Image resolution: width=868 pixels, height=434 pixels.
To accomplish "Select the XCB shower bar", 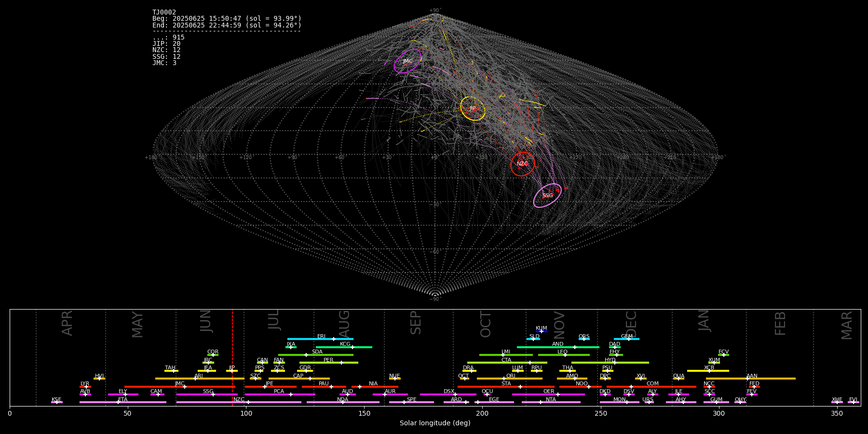I will pos(708,370).
